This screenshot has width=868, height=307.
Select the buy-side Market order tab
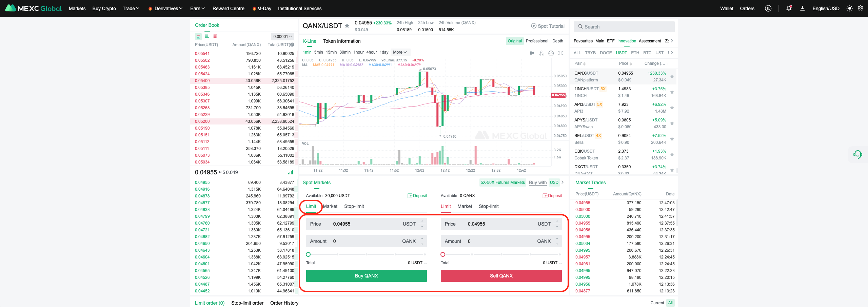330,206
